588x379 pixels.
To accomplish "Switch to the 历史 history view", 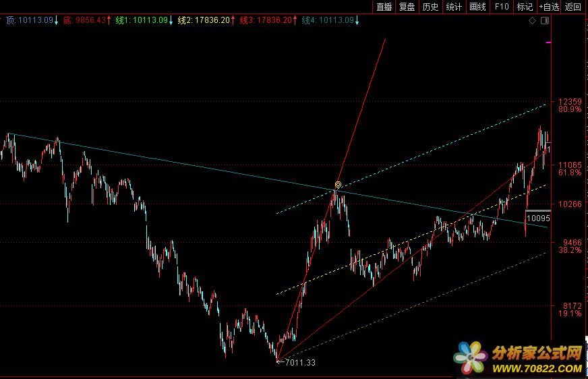I will click(x=430, y=7).
